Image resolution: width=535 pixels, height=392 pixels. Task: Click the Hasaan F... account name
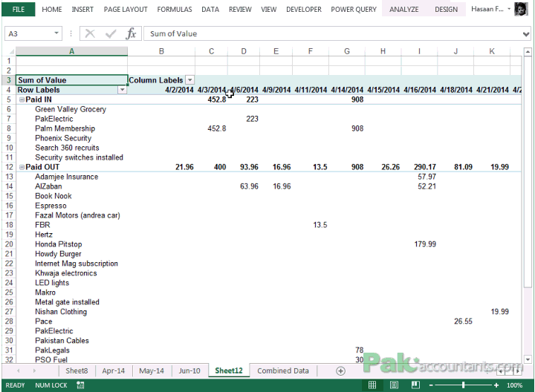click(x=487, y=9)
